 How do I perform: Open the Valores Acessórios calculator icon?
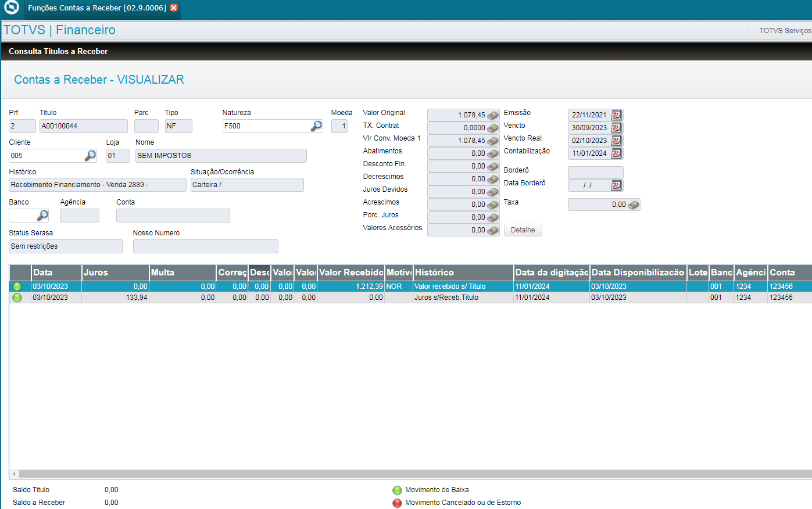coord(493,230)
